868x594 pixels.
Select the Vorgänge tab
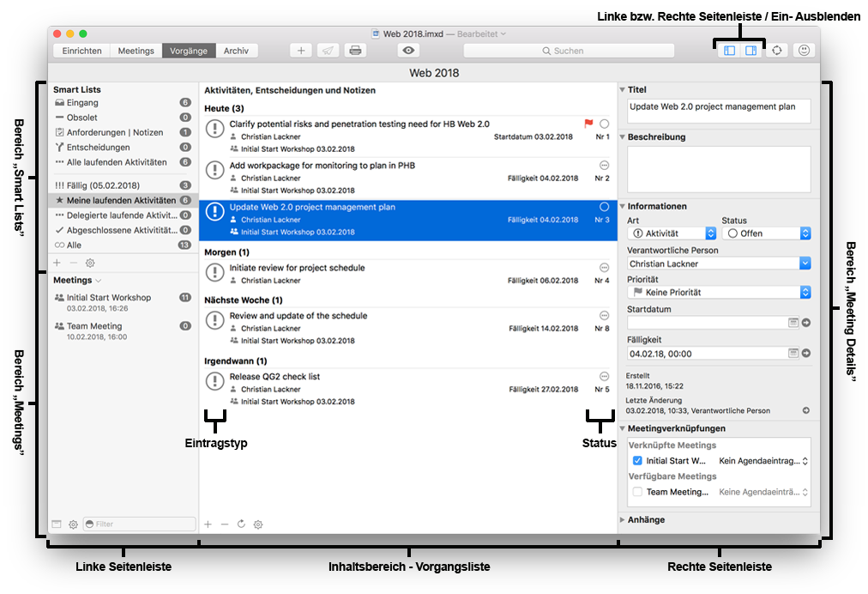pos(189,51)
